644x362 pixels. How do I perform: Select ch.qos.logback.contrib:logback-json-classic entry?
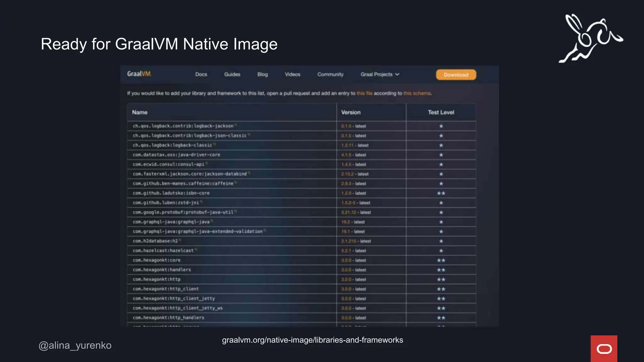[190, 136]
